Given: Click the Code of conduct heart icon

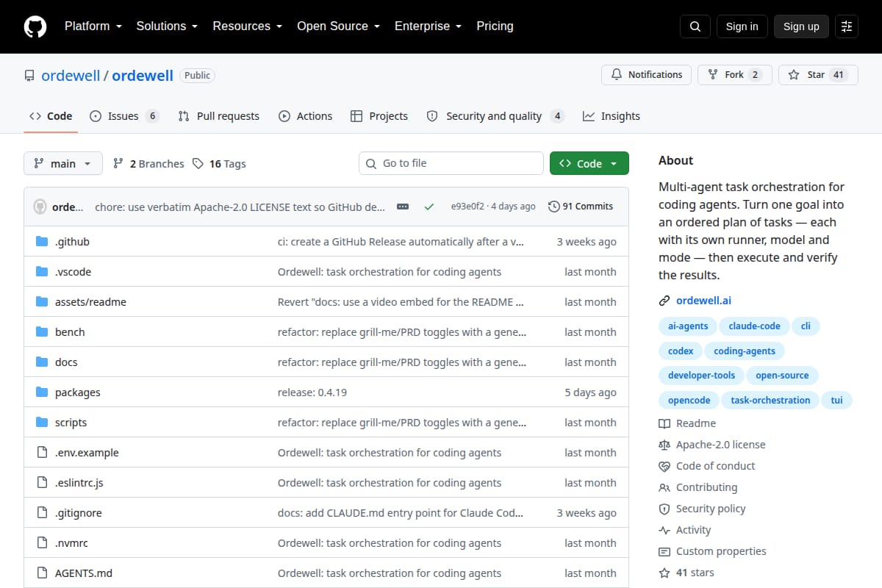Looking at the screenshot, I should 664,466.
